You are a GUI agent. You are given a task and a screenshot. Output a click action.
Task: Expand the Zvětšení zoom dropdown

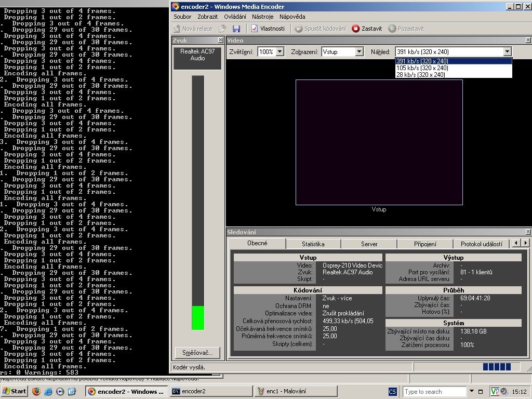pos(280,52)
